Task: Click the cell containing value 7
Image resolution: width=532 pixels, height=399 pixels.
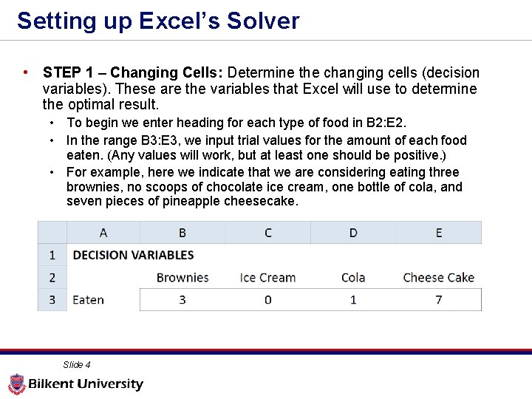Action: [439, 300]
